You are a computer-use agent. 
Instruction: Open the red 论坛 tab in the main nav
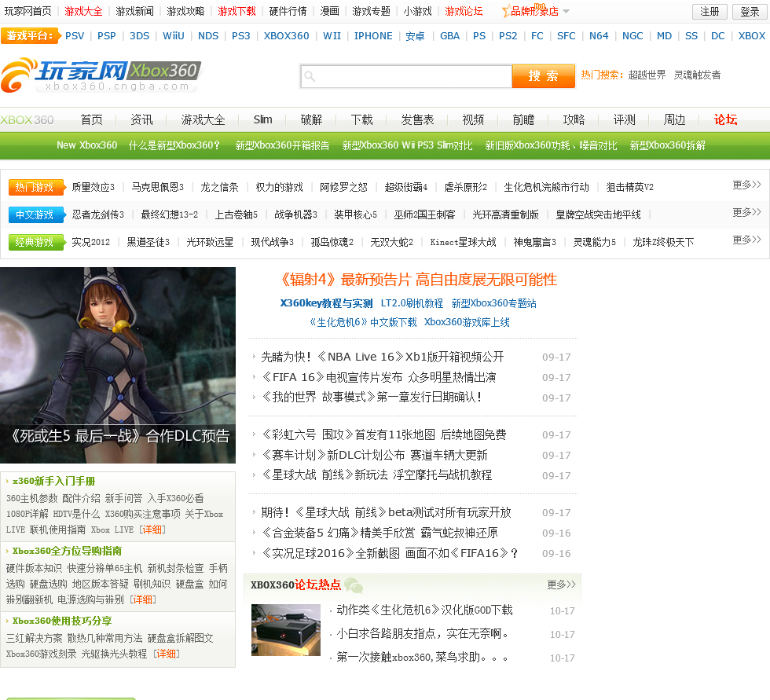point(725,119)
